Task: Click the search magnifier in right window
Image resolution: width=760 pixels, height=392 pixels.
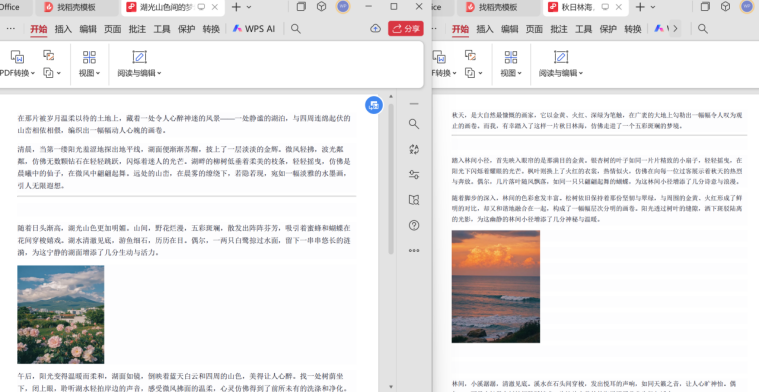Action: click(x=703, y=29)
